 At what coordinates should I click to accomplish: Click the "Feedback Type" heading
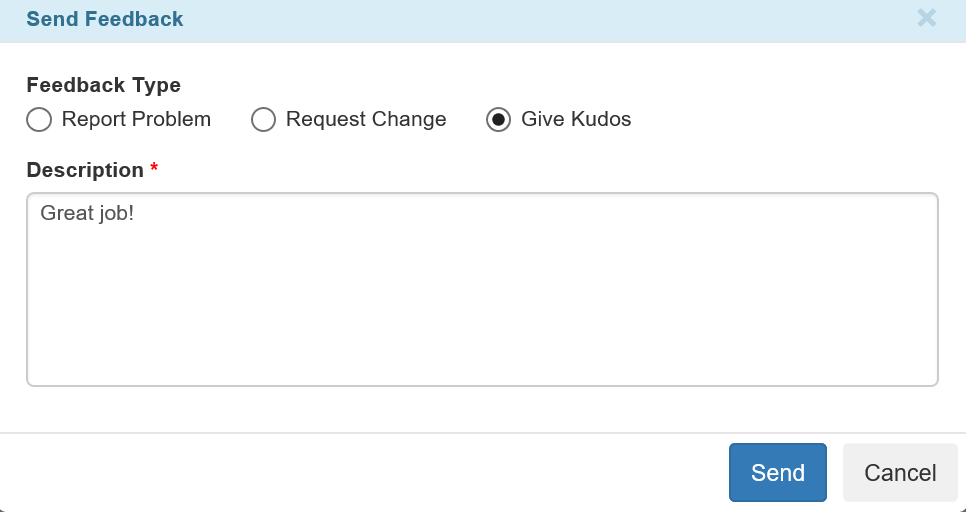pyautogui.click(x=103, y=85)
